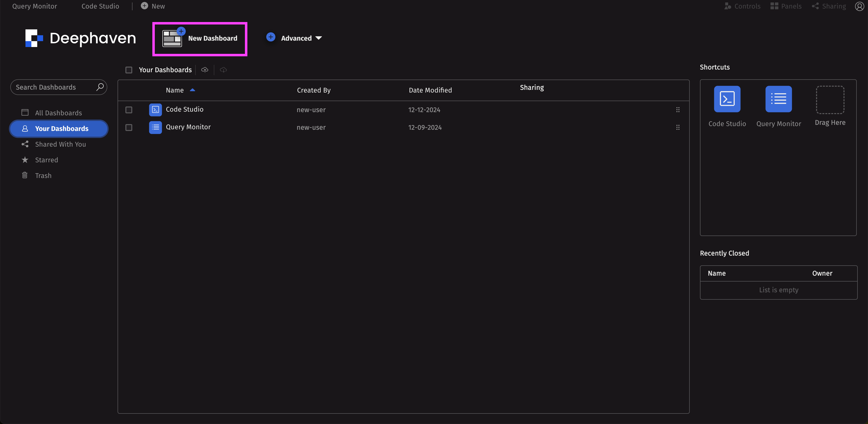Switch to the Code Studio tab

(100, 6)
